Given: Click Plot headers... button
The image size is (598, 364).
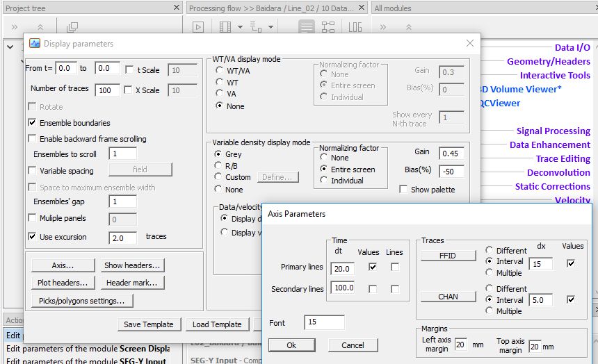Looking at the screenshot, I should pos(63,283).
